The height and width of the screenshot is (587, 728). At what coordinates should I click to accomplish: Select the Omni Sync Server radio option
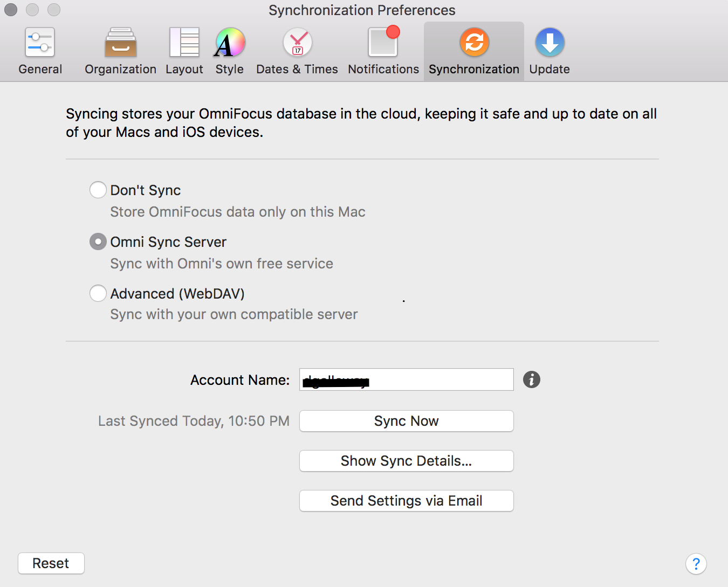tap(98, 241)
